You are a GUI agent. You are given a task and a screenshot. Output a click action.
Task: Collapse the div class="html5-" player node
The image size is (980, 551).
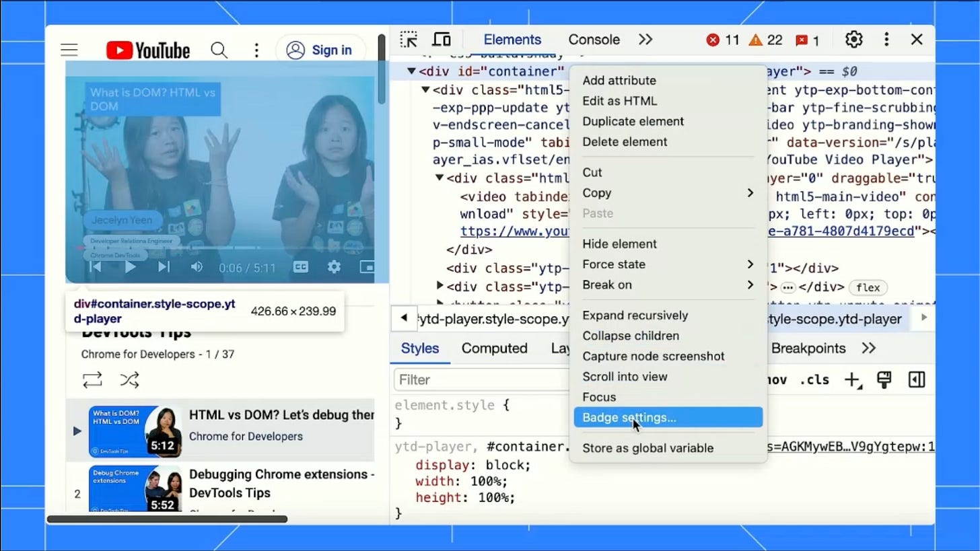coord(425,89)
